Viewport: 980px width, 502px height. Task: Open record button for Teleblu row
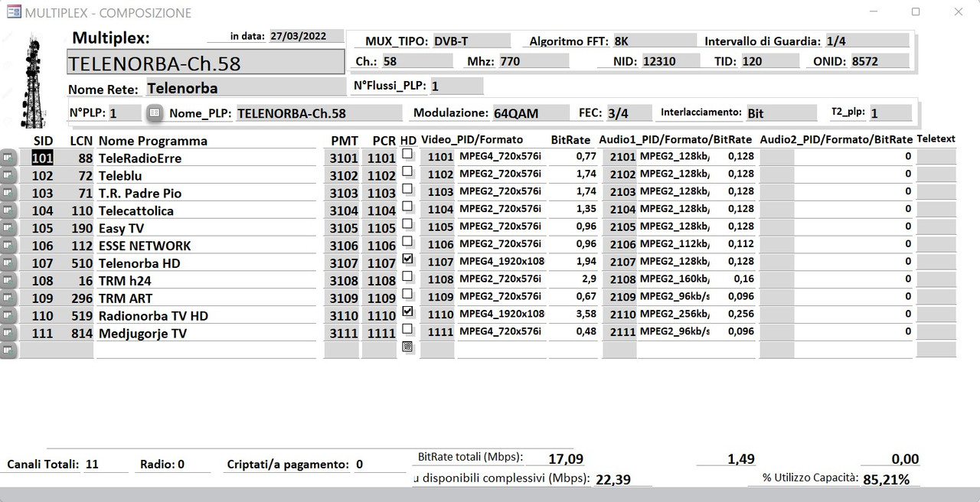coord(8,175)
